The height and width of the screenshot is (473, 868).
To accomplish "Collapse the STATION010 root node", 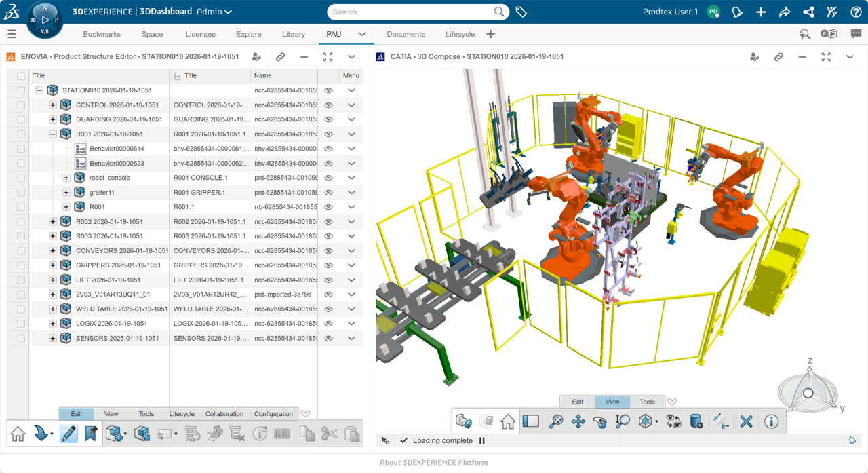I will click(x=39, y=90).
